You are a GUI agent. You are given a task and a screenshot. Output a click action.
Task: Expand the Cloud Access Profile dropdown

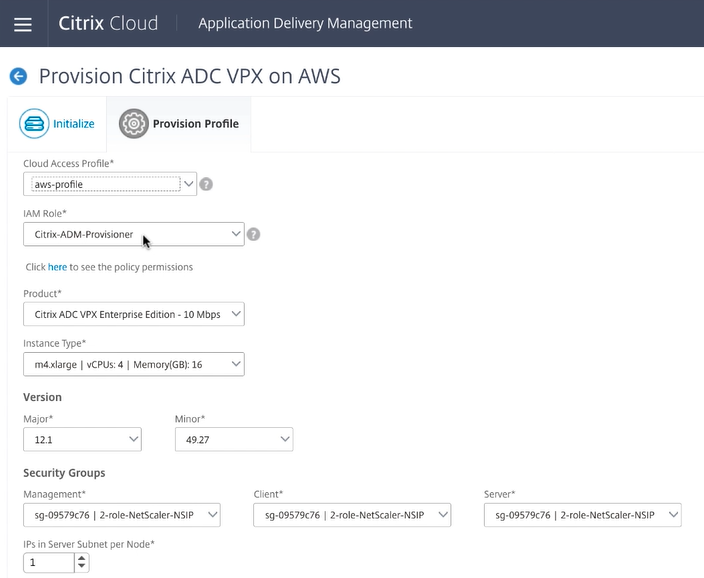click(188, 184)
